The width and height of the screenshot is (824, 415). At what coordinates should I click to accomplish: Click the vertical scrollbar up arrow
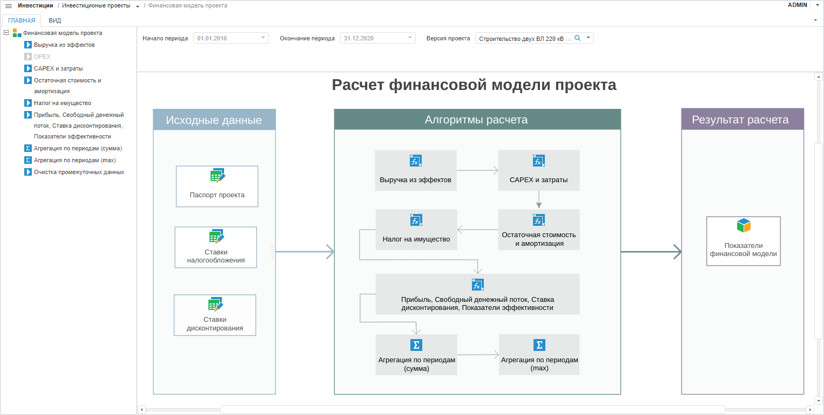[818, 77]
